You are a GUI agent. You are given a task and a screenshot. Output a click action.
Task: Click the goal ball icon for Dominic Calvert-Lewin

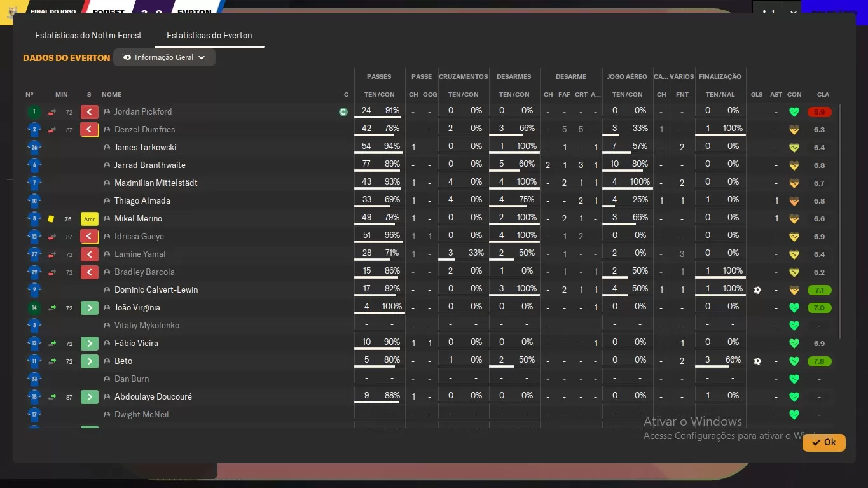pos(757,290)
